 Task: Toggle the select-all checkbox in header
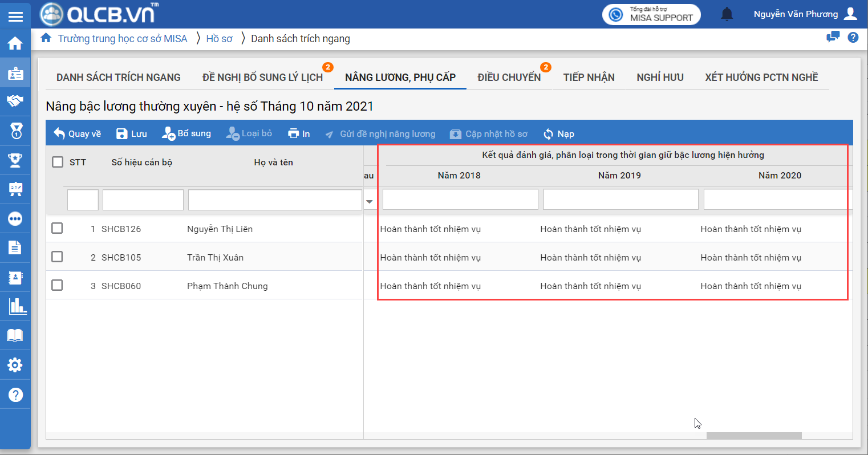click(58, 162)
